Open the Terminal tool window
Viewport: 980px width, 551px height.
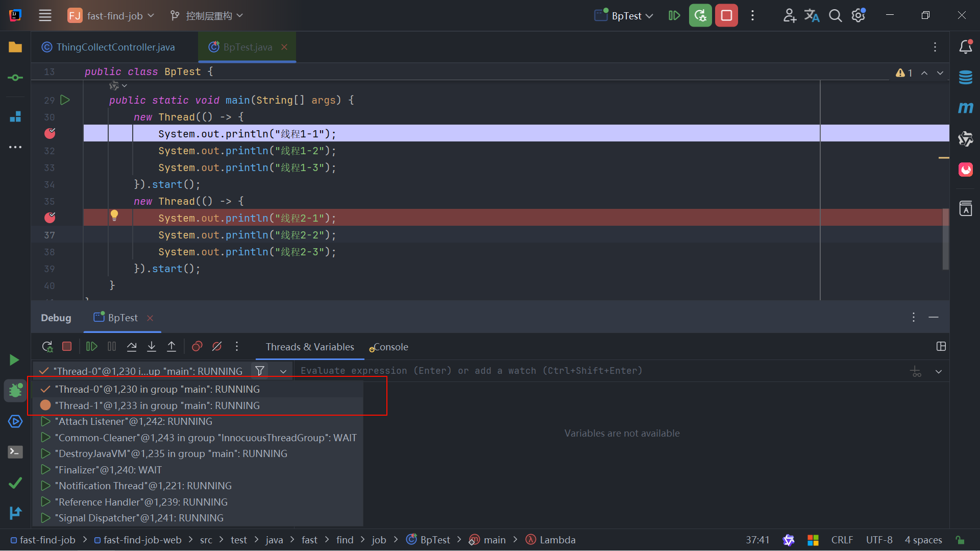(15, 452)
